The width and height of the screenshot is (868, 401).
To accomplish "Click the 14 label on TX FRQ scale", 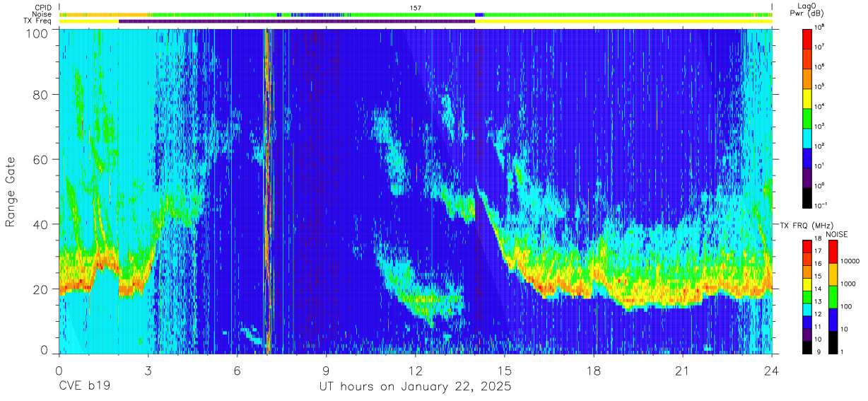I will click(819, 289).
